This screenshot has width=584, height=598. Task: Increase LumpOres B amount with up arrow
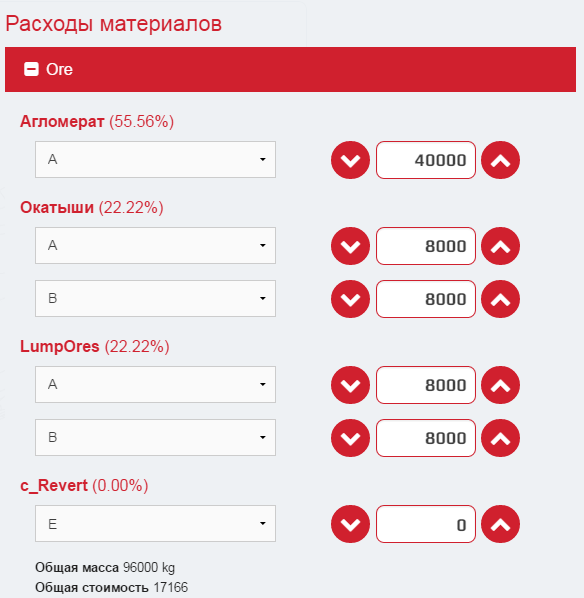tap(500, 438)
